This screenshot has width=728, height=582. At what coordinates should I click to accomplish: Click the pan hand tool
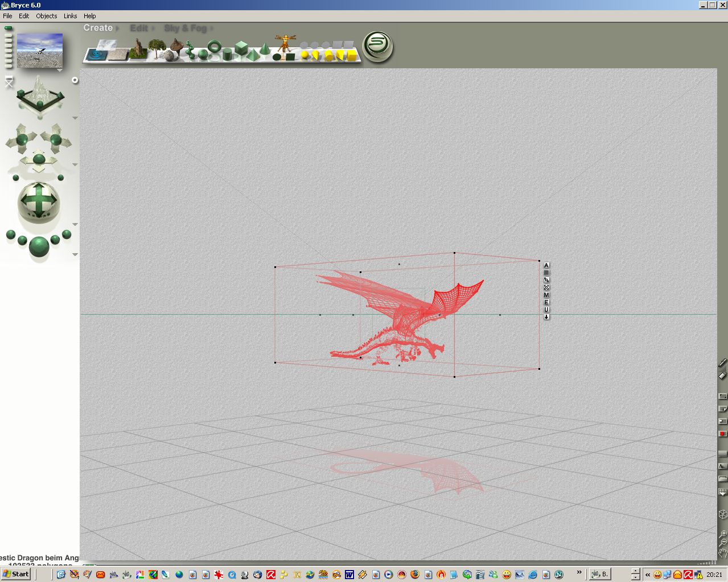(723, 553)
